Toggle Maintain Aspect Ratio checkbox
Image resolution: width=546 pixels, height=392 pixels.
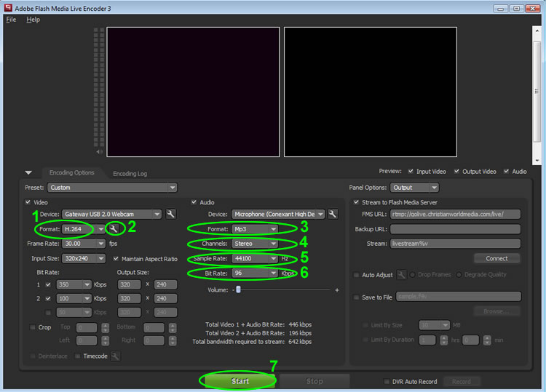(x=116, y=259)
